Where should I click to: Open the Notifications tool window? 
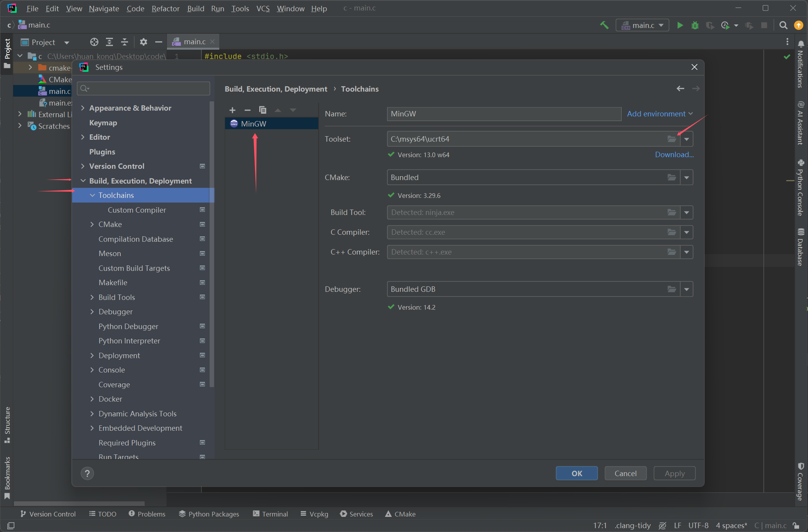pos(801,64)
